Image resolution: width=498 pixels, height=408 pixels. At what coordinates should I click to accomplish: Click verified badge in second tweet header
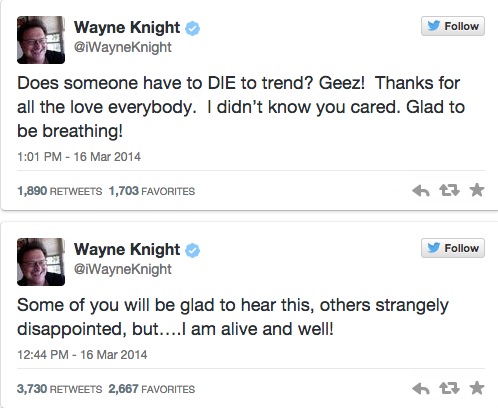[192, 250]
